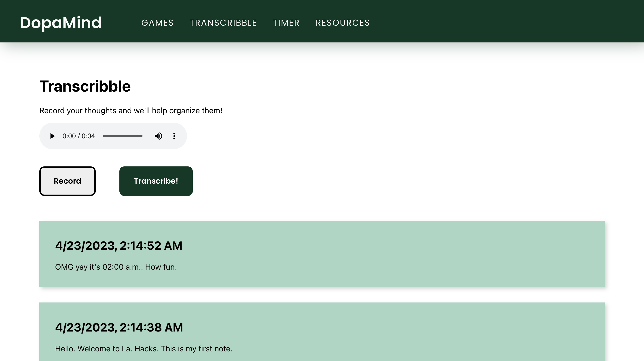644x361 pixels.
Task: Click the Transcribe! button
Action: (156, 181)
